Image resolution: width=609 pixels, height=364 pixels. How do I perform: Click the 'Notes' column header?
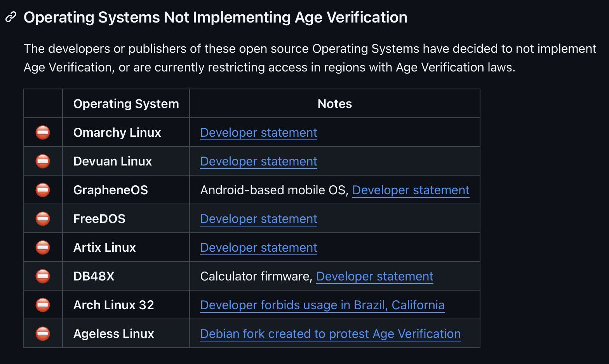coord(334,104)
